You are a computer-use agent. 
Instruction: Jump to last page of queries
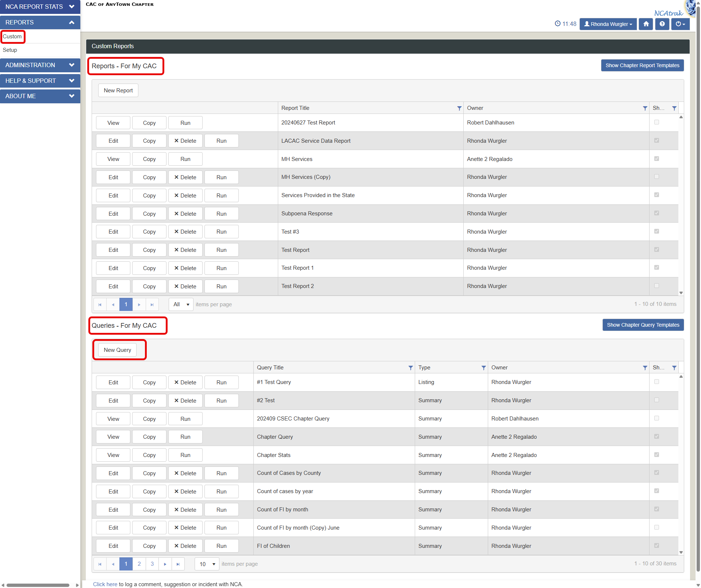(x=178, y=564)
